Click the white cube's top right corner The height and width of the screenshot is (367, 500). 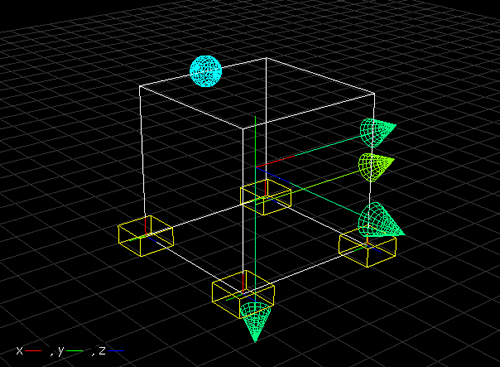click(x=375, y=94)
